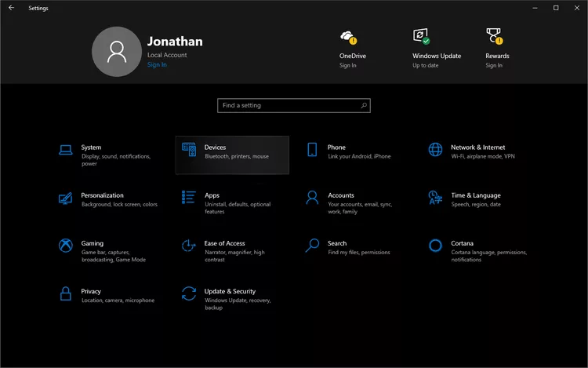Click 'Windows Update, recovery, backup' description
This screenshot has height=368, width=588.
[238, 304]
